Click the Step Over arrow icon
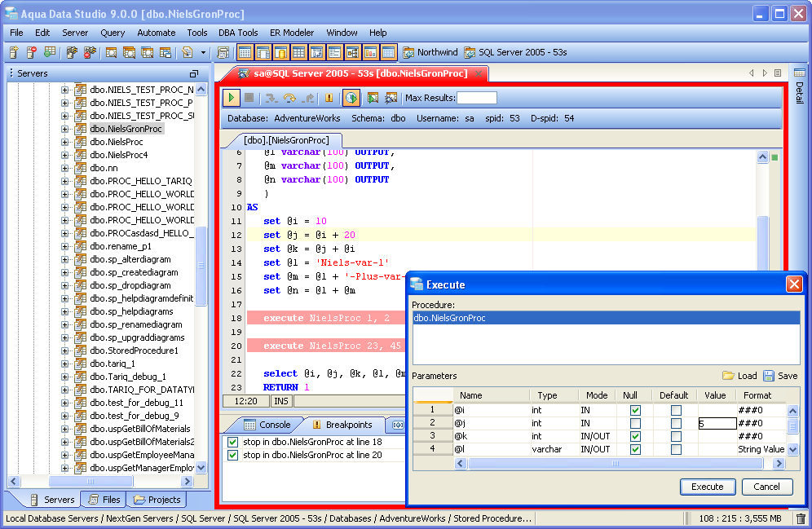812x529 pixels. (x=289, y=98)
